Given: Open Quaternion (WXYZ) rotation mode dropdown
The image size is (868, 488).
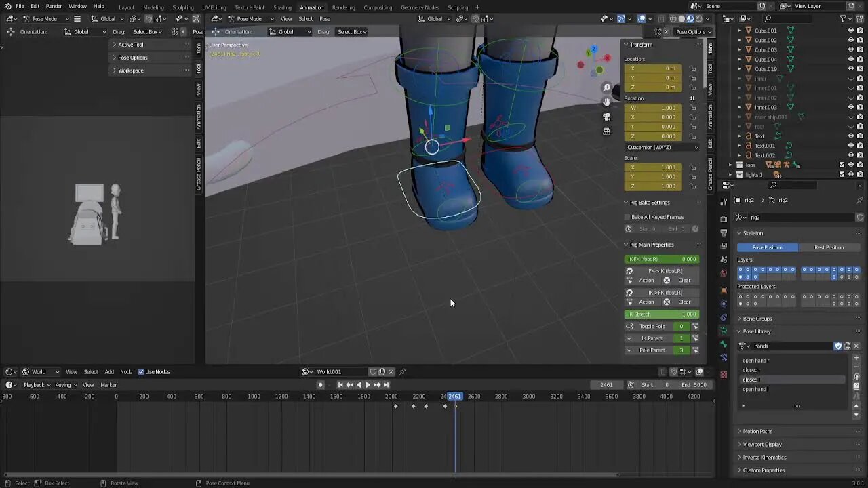Looking at the screenshot, I should click(x=663, y=147).
